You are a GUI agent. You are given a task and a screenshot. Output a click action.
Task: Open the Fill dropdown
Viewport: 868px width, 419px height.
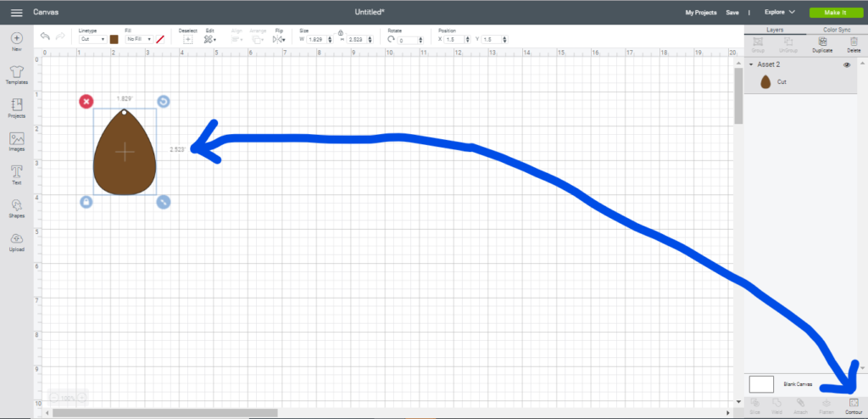(x=138, y=39)
